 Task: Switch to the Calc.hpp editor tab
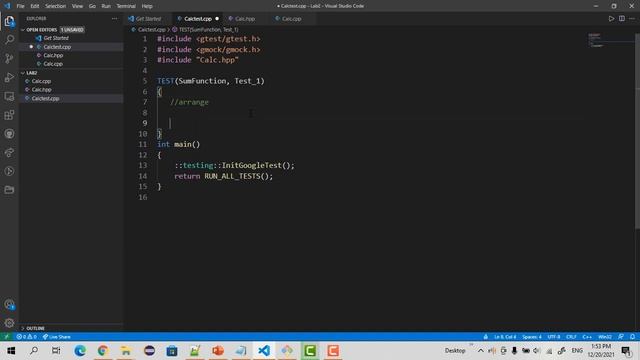pyautogui.click(x=244, y=19)
